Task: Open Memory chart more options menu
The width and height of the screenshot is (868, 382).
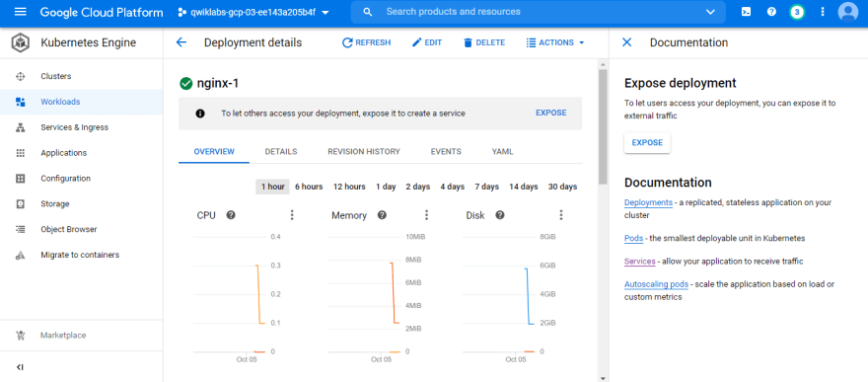Action: [x=426, y=215]
